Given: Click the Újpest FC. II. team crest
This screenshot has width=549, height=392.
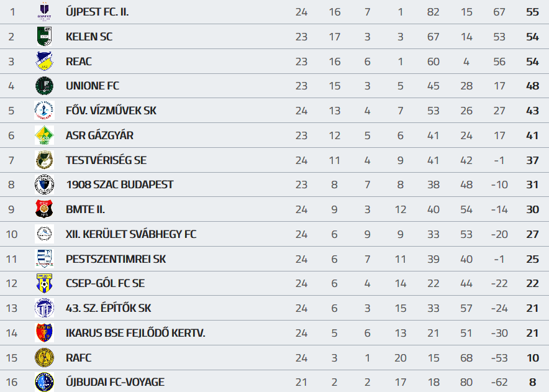Looking at the screenshot, I should pos(44,12).
